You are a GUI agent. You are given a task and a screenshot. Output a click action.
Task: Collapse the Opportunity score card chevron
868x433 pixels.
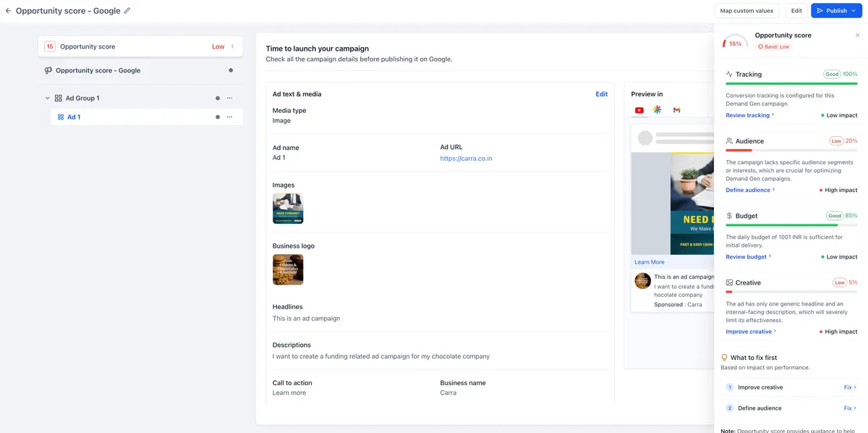click(x=232, y=46)
